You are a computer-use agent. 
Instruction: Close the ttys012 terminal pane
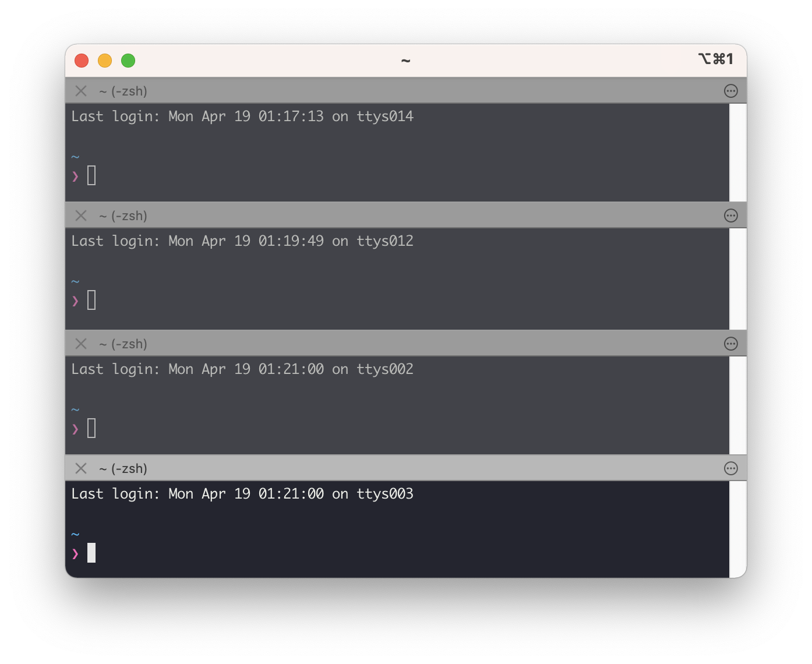80,215
